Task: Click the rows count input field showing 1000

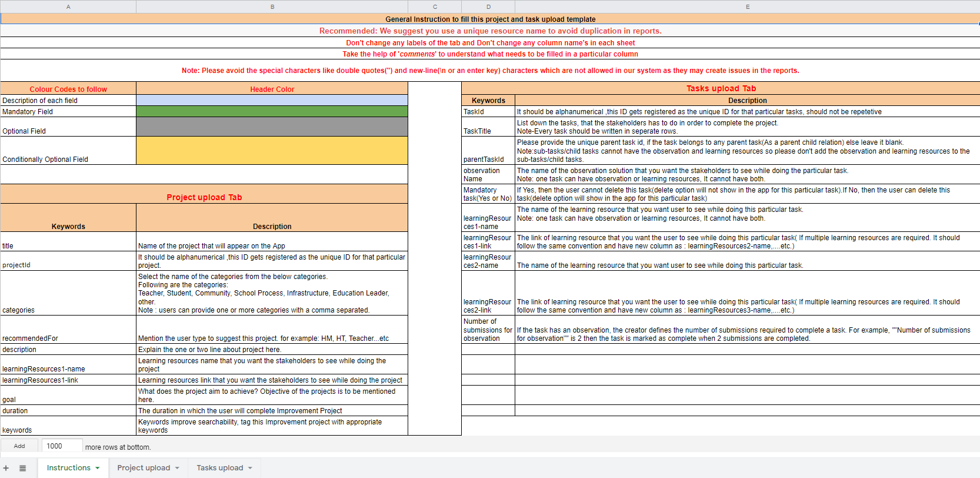Action: pos(62,446)
